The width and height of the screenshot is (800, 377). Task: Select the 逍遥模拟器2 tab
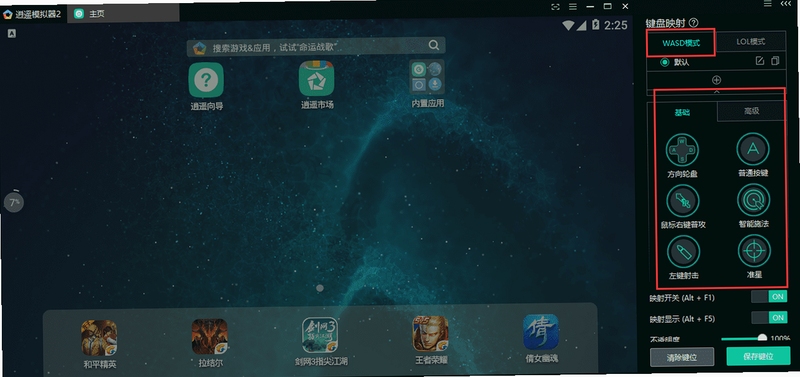tap(32, 14)
